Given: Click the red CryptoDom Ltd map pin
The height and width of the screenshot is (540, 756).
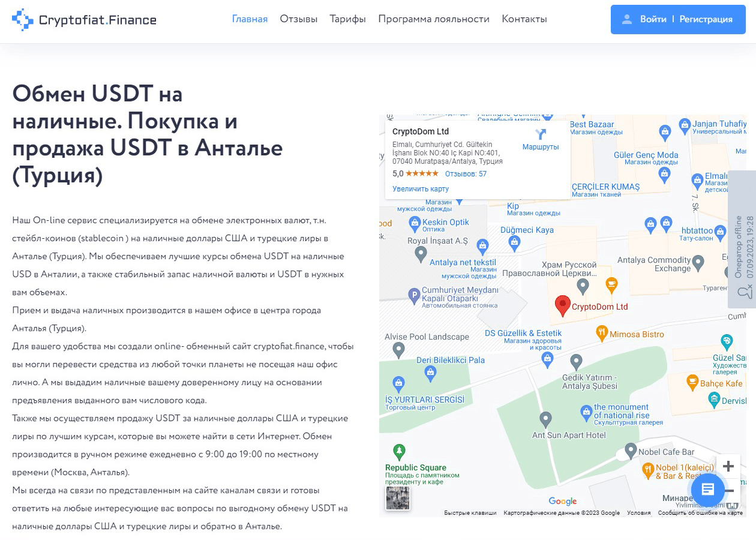Looking at the screenshot, I should [562, 305].
